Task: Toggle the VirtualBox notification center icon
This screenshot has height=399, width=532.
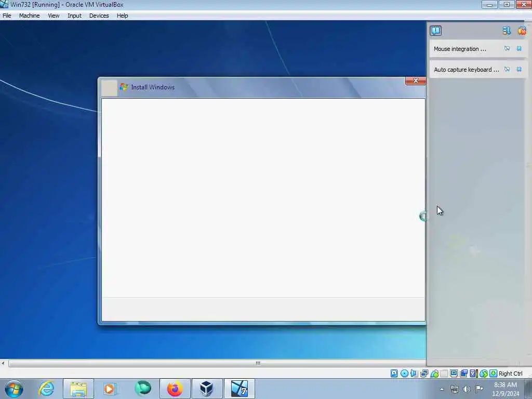Action: pyautogui.click(x=436, y=31)
